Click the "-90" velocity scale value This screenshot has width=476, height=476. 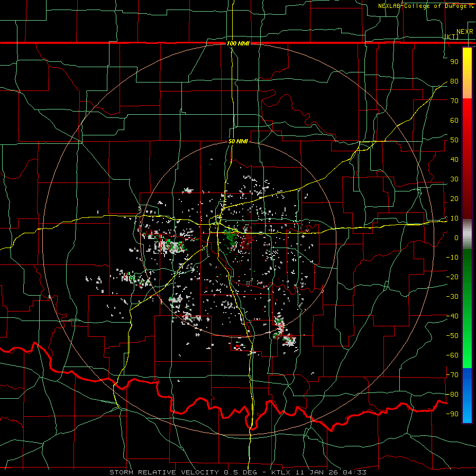(452, 414)
